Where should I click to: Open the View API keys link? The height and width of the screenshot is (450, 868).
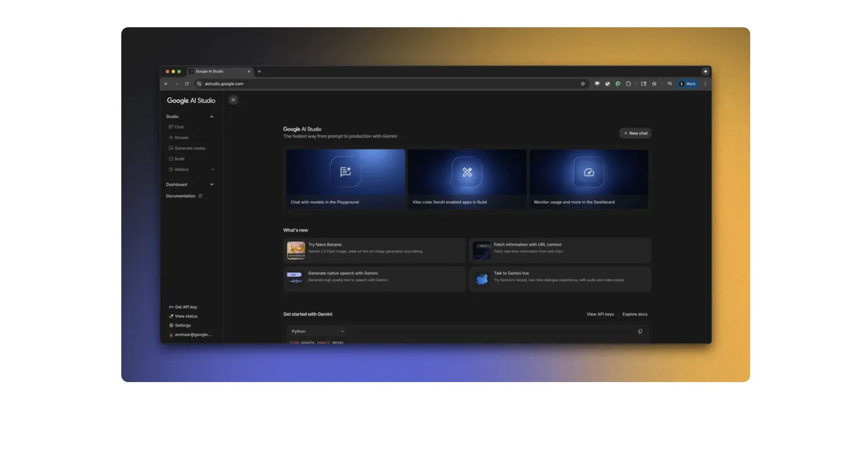(600, 314)
